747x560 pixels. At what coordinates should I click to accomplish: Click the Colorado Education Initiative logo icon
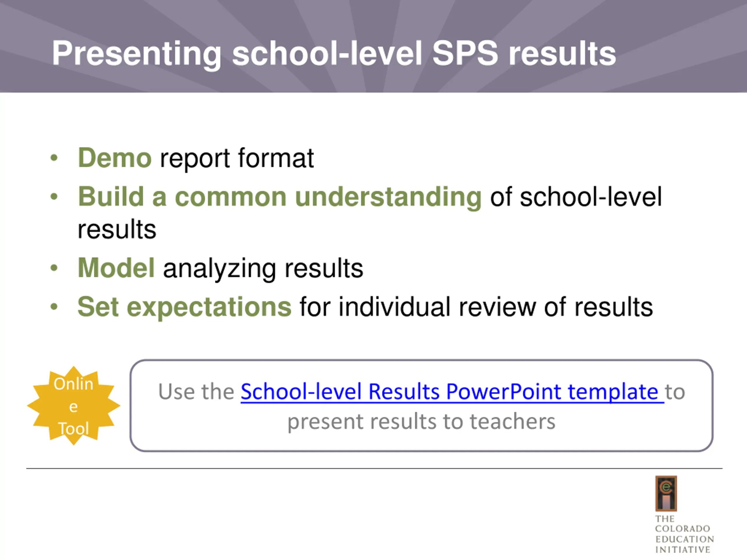pos(666,494)
